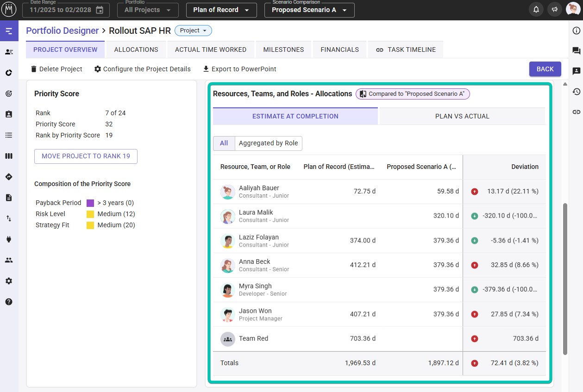Screen dimensions: 583x392
Task: Open the Project type dropdown chip
Action: (x=193, y=31)
